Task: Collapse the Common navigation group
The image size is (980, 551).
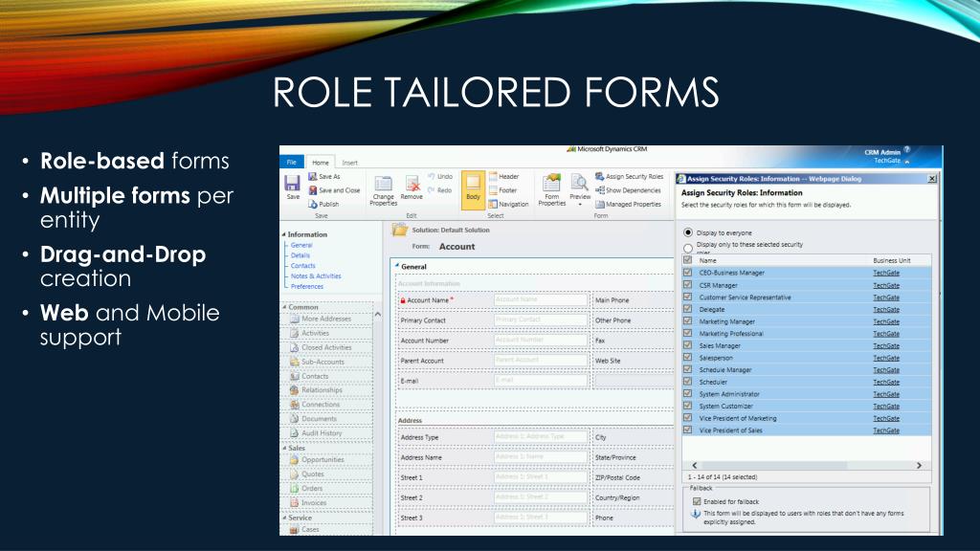Action: (283, 307)
